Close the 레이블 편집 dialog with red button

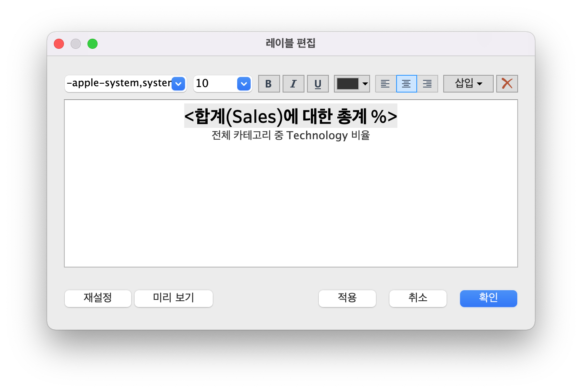[59, 44]
